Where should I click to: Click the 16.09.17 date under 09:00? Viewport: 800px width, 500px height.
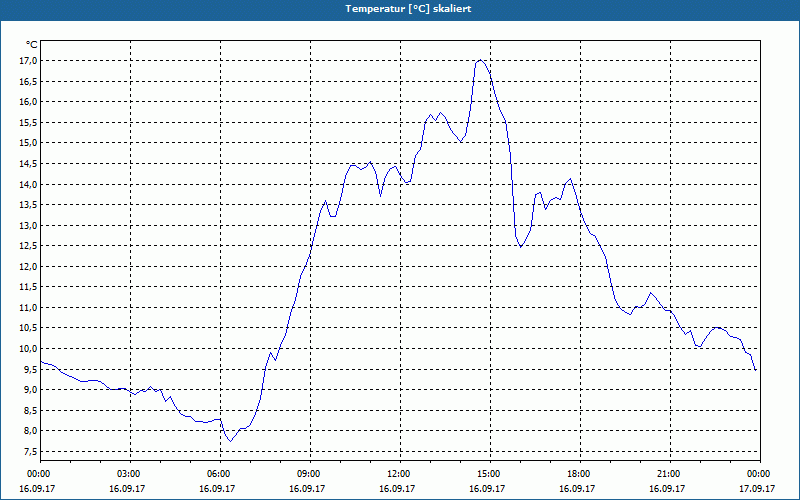tap(307, 489)
